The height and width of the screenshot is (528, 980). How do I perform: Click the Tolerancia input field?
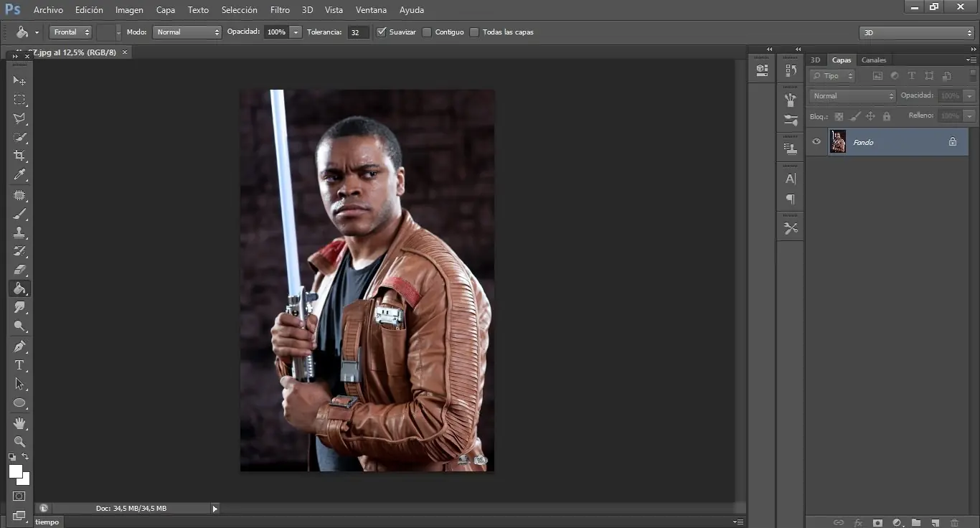[358, 32]
